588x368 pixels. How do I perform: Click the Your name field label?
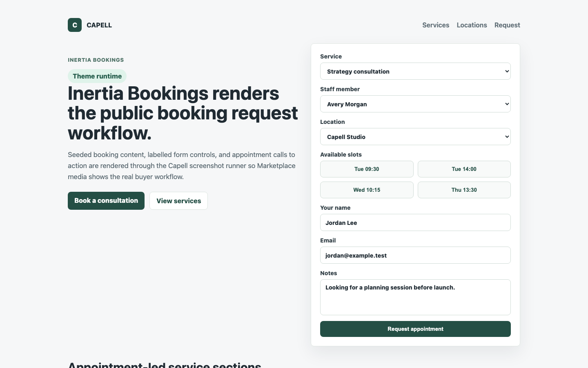(335, 208)
